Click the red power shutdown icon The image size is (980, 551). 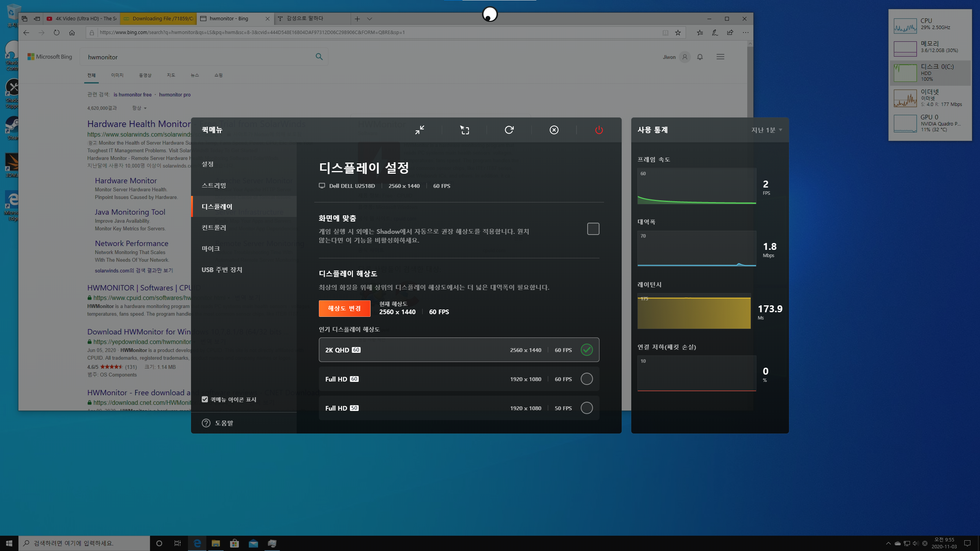coord(599,130)
